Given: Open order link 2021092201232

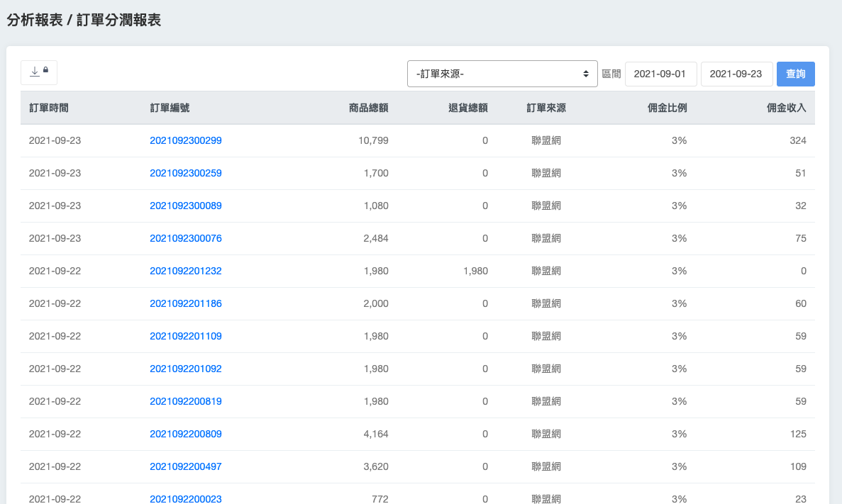Looking at the screenshot, I should (186, 271).
